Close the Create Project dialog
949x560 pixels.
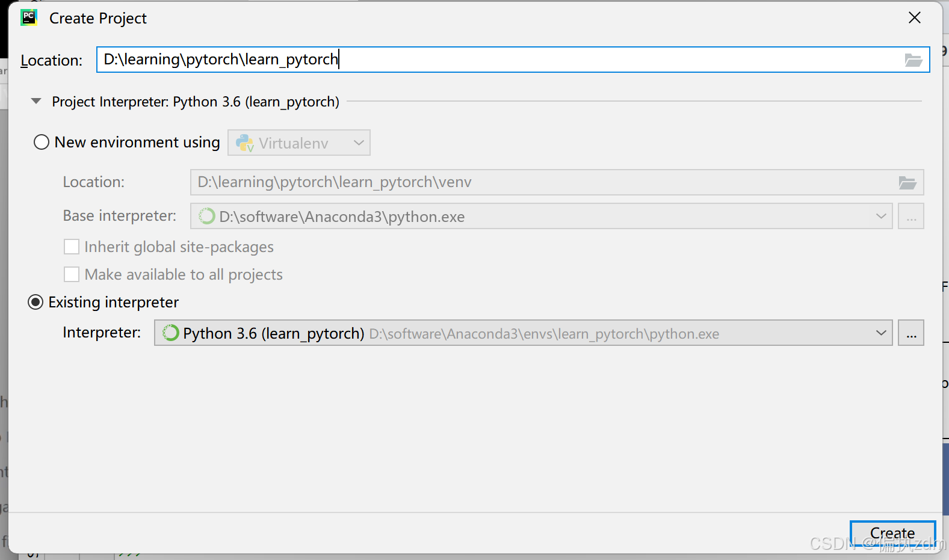coord(915,18)
